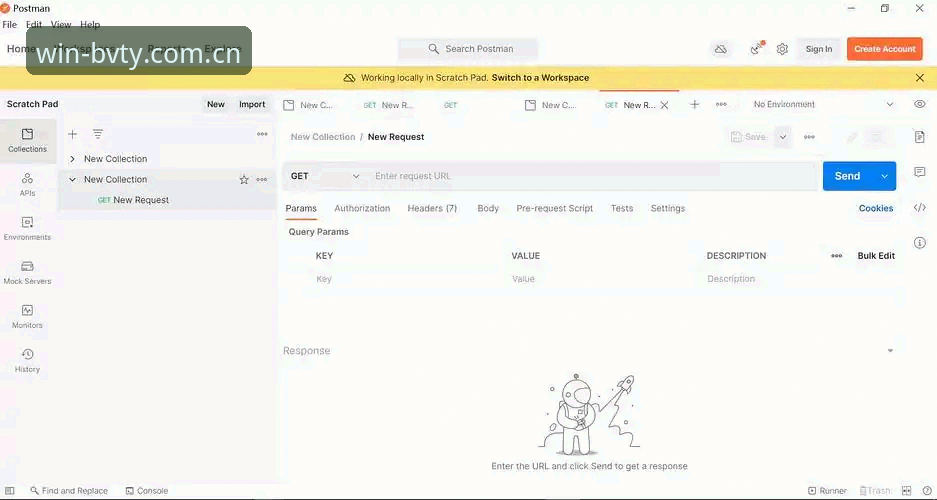Click the Sign In button
Viewport: 937px width, 500px height.
819,49
